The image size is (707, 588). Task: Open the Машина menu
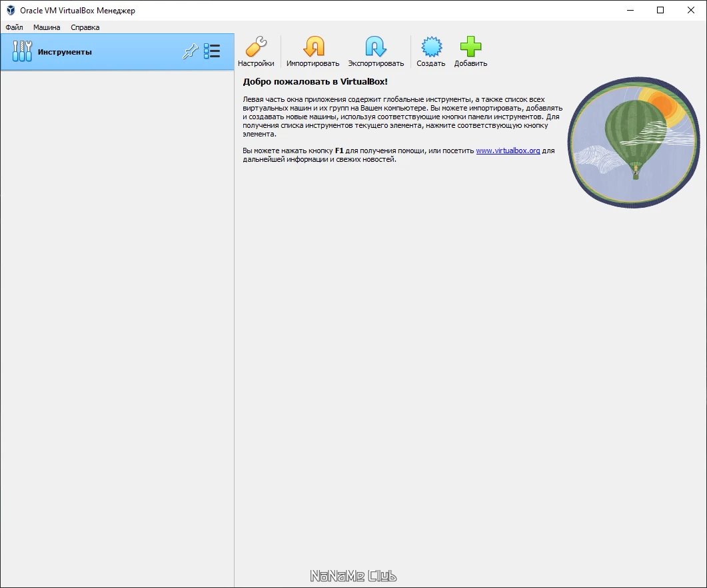(x=47, y=27)
